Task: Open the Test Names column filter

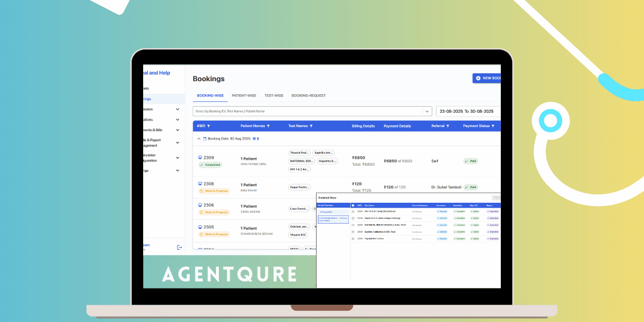Action: click(311, 126)
